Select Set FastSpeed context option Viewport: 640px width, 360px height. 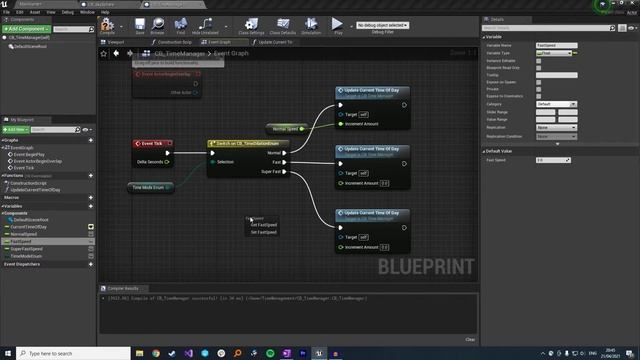264,232
